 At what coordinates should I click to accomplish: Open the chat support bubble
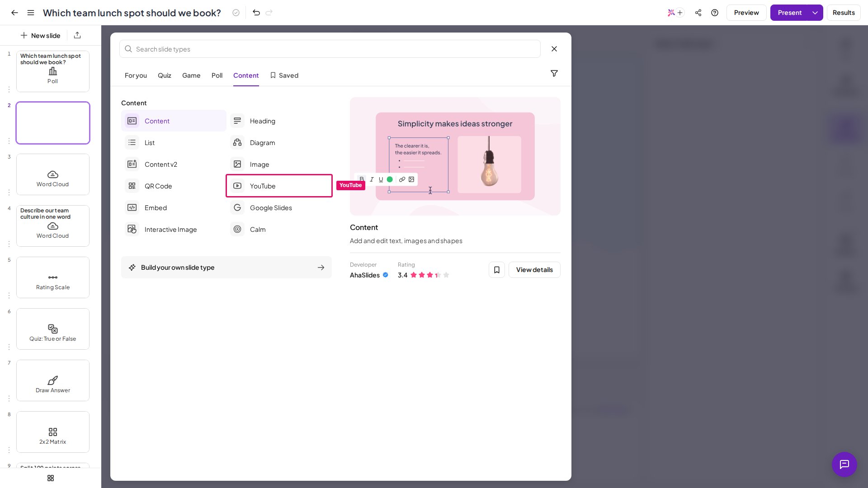point(844,464)
